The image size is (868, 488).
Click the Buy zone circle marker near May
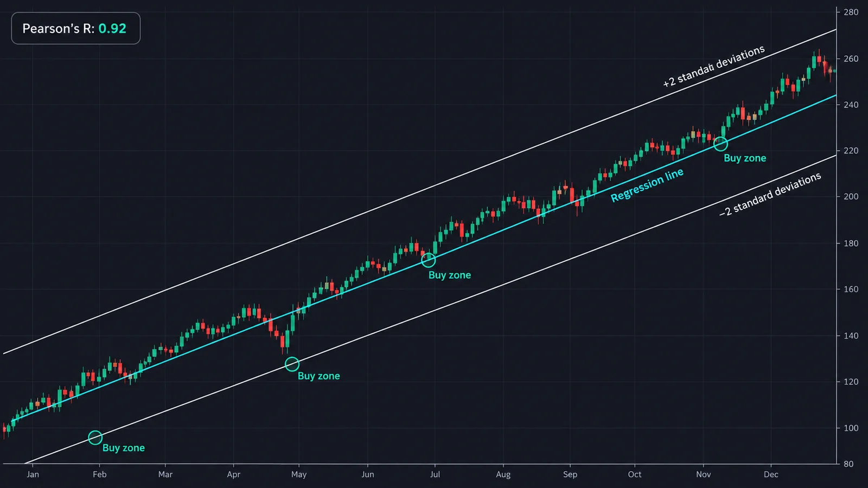point(292,364)
